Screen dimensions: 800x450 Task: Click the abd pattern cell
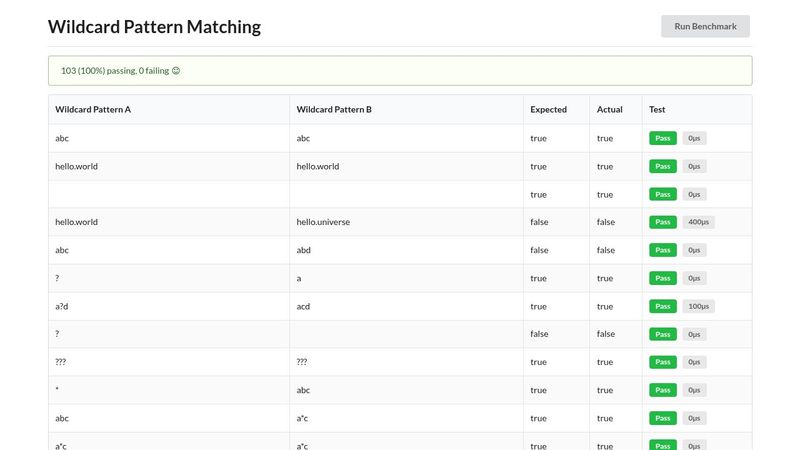[406, 250]
